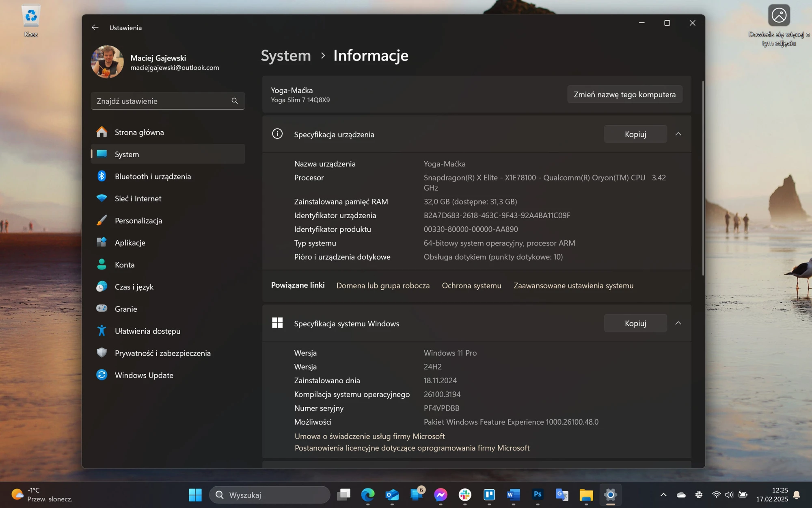Open Task View on the taskbar
Viewport: 812px width, 508px height.
[344, 495]
